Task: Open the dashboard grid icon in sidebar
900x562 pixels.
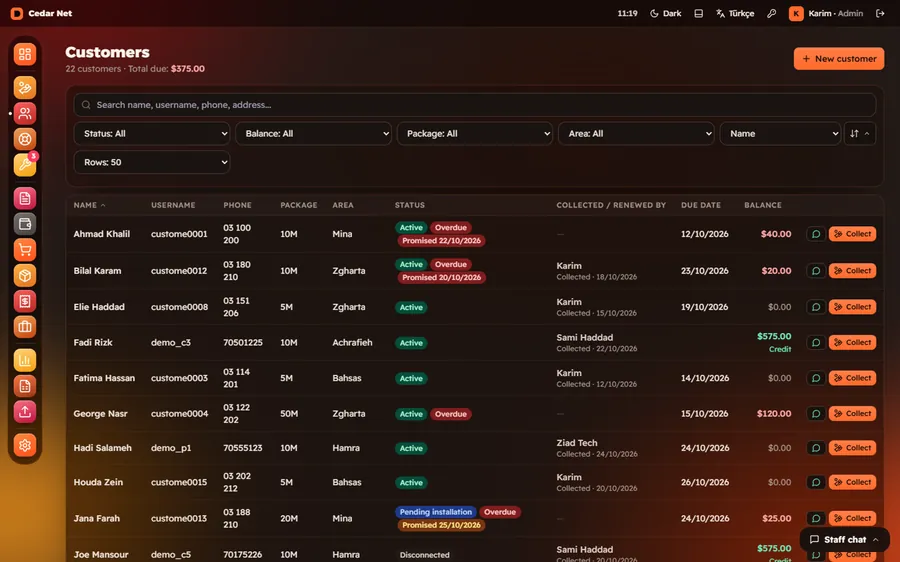Action: coord(25,54)
